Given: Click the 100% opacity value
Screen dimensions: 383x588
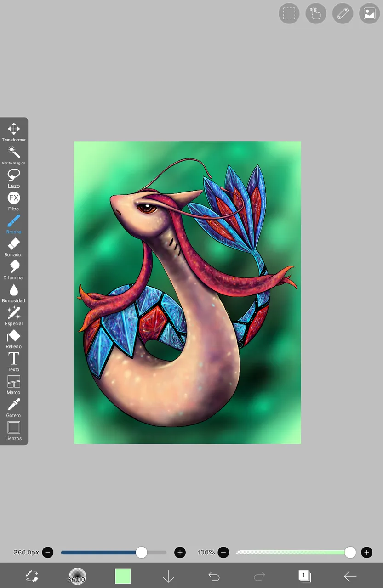Looking at the screenshot, I should click(206, 552).
